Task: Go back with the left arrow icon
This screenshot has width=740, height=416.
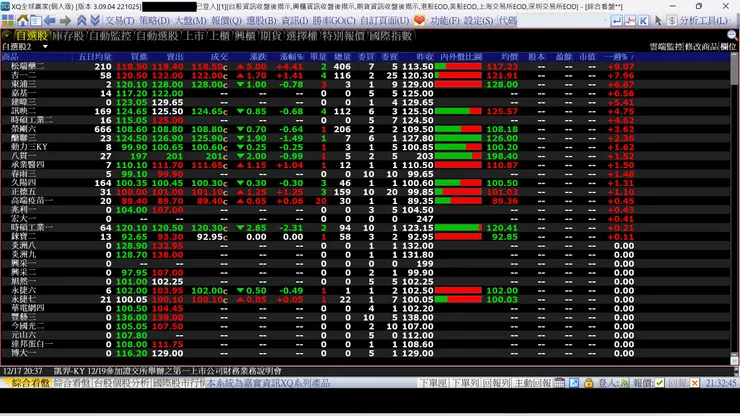Action: tap(50, 21)
